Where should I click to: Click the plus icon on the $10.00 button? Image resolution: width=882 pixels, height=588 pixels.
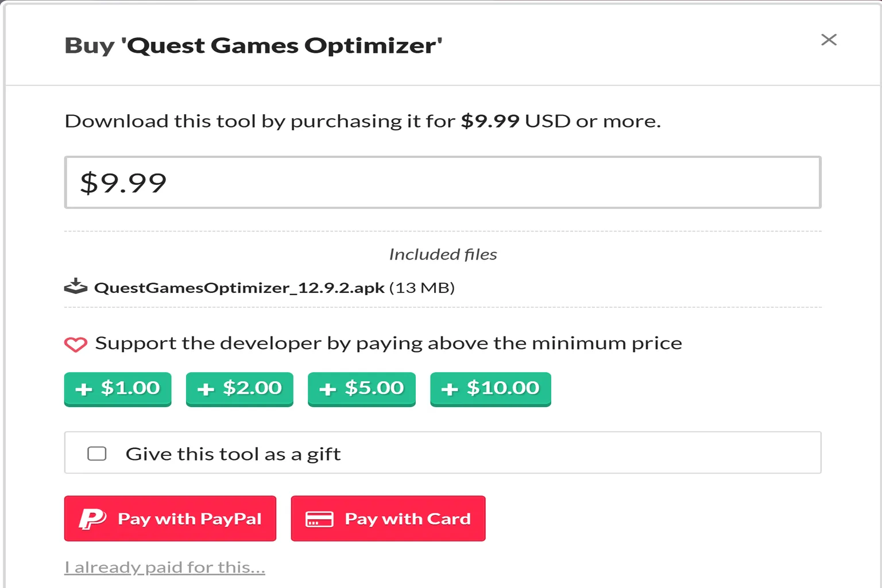[451, 388]
